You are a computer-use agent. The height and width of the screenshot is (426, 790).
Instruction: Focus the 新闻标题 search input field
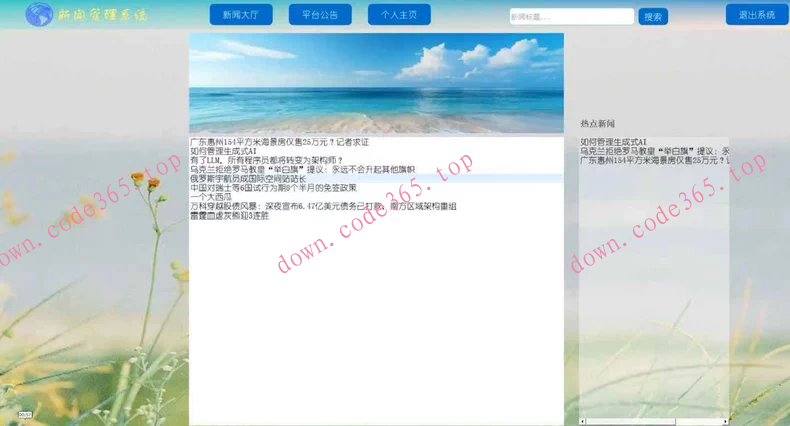click(571, 17)
